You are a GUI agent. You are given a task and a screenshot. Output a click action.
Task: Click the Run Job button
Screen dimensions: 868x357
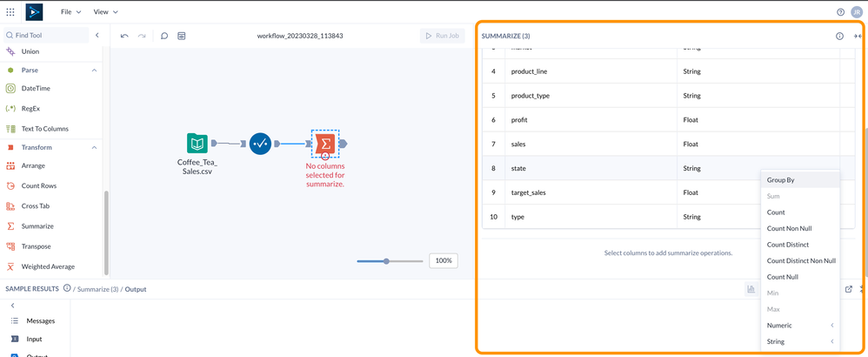click(442, 36)
